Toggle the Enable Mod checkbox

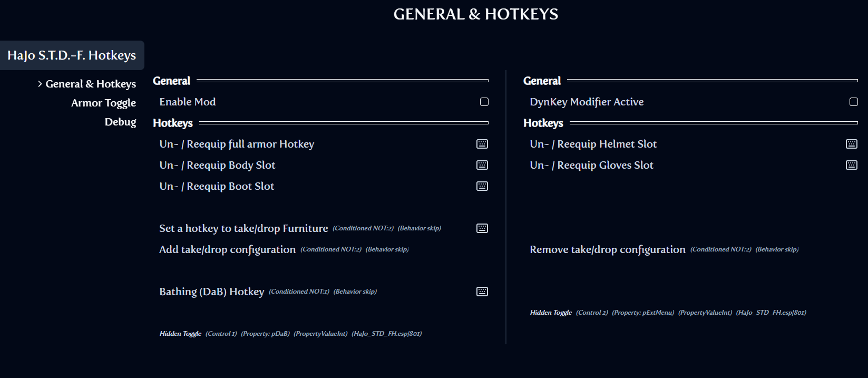(x=484, y=102)
